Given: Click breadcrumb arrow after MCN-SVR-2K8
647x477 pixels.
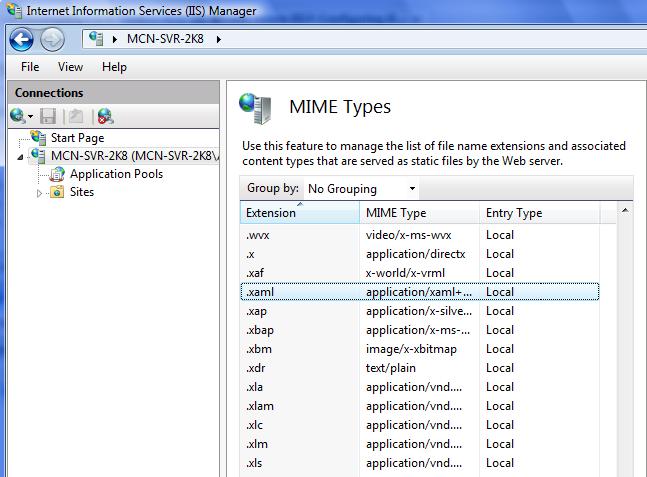Looking at the screenshot, I should tap(219, 40).
